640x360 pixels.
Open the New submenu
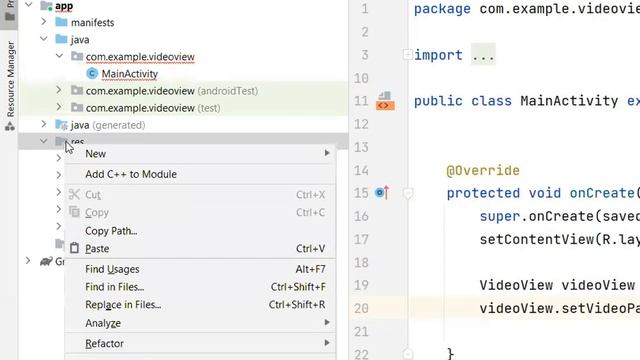200,153
